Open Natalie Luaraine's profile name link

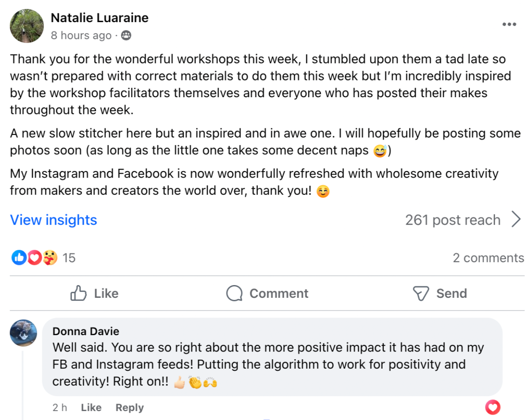click(x=100, y=18)
